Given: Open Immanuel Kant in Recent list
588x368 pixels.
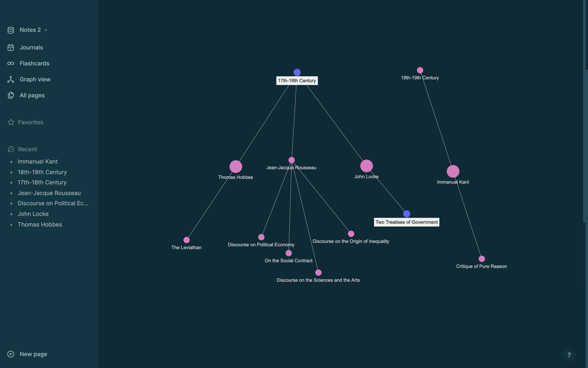Looking at the screenshot, I should tap(38, 162).
